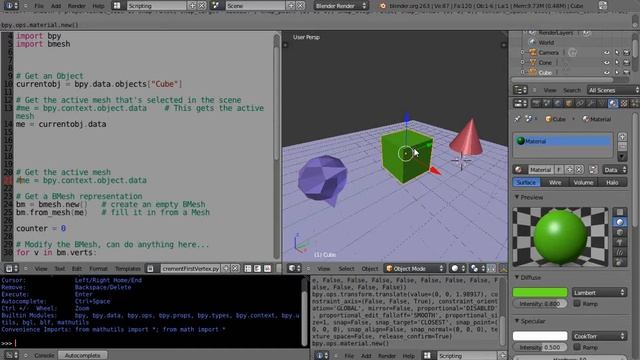The height and width of the screenshot is (360, 640).
Task: Add a new material slot with plus
Action: tap(622, 137)
